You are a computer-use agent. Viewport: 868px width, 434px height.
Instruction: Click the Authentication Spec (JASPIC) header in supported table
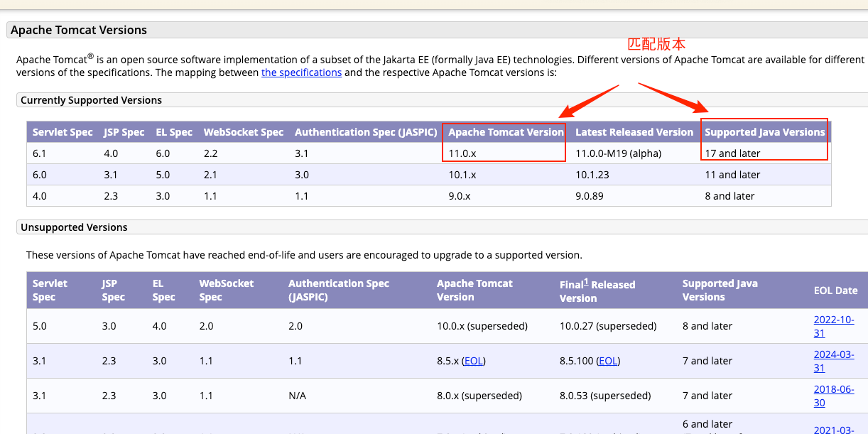[365, 132]
